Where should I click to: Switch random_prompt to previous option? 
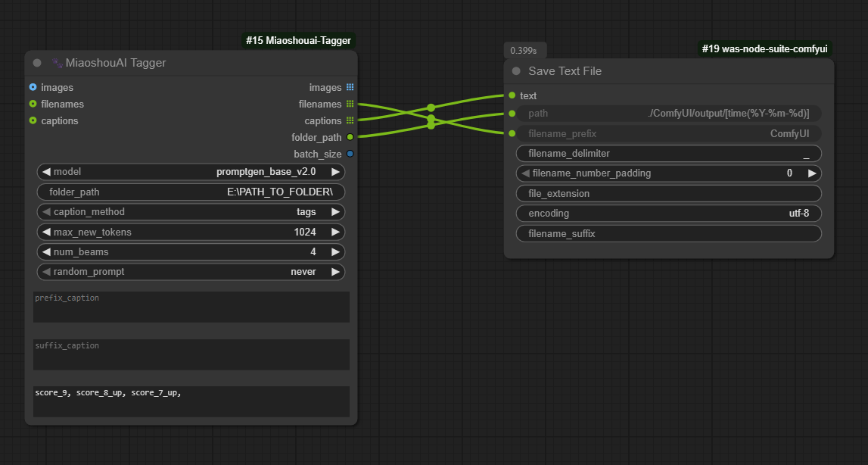pos(46,272)
